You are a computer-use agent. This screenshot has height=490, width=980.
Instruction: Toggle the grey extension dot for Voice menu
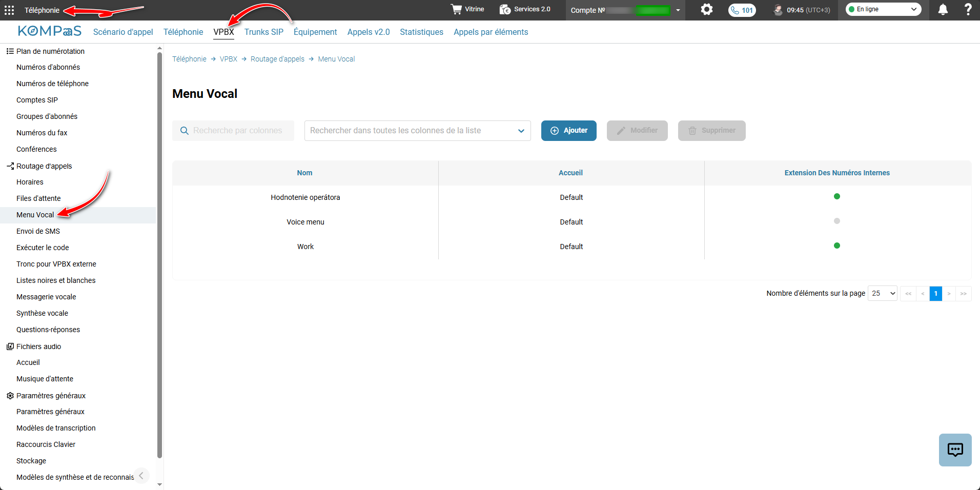837,221
